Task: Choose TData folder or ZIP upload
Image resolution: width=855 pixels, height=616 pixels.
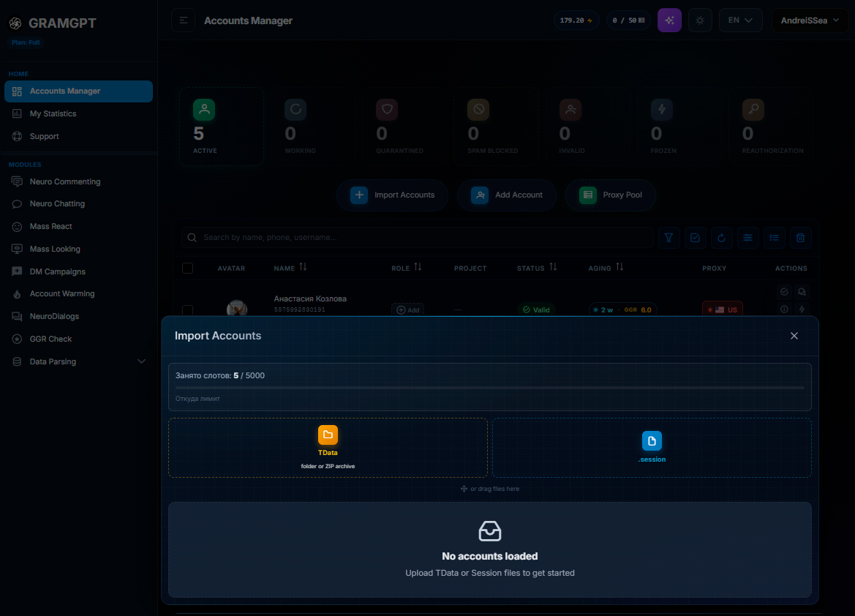Action: (x=328, y=448)
